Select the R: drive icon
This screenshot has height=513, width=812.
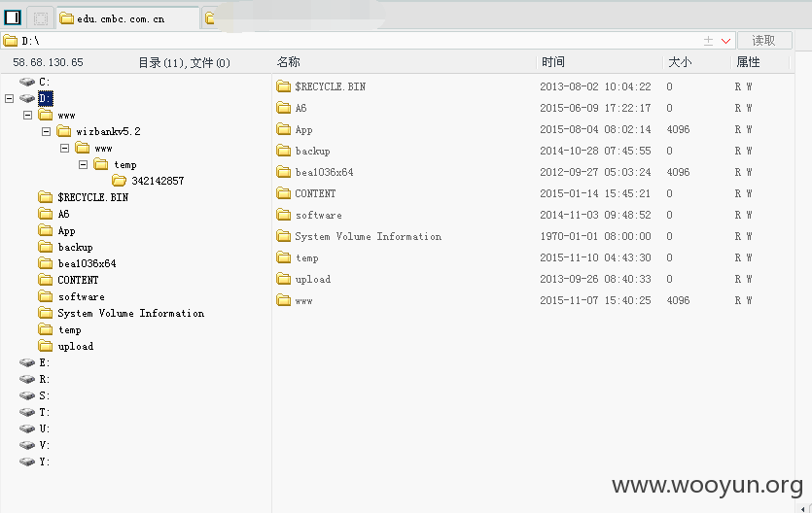pos(27,379)
